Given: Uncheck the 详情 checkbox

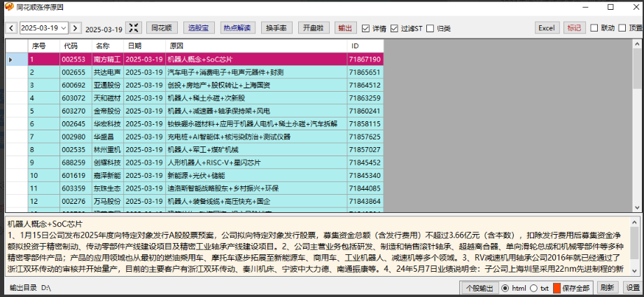Looking at the screenshot, I should (365, 29).
